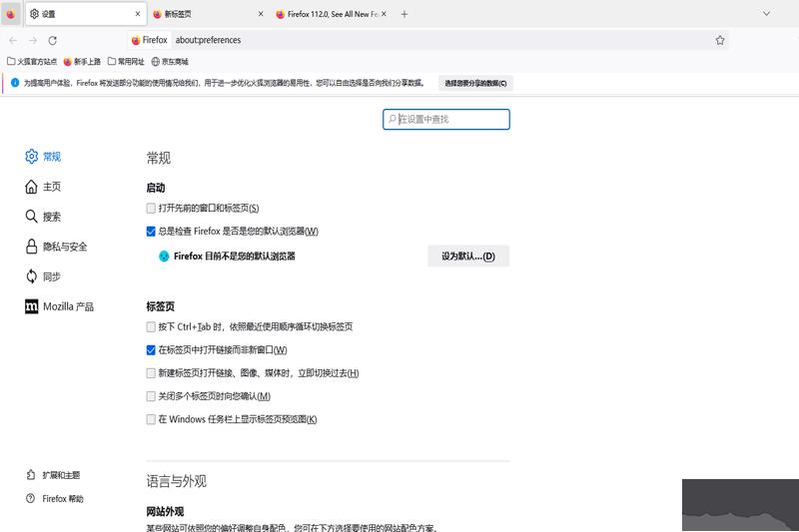Open 搜索 settings category
The width and height of the screenshot is (799, 532).
point(43,217)
